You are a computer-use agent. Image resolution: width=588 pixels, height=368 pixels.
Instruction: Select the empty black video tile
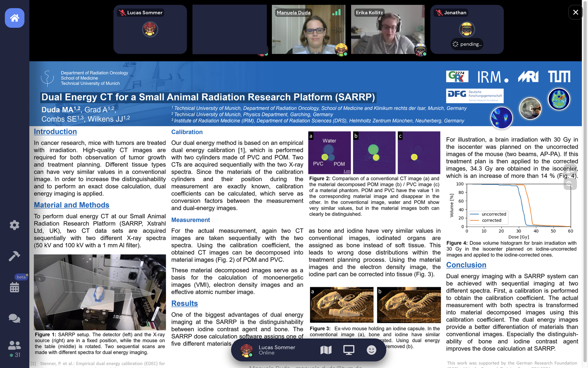[229, 29]
